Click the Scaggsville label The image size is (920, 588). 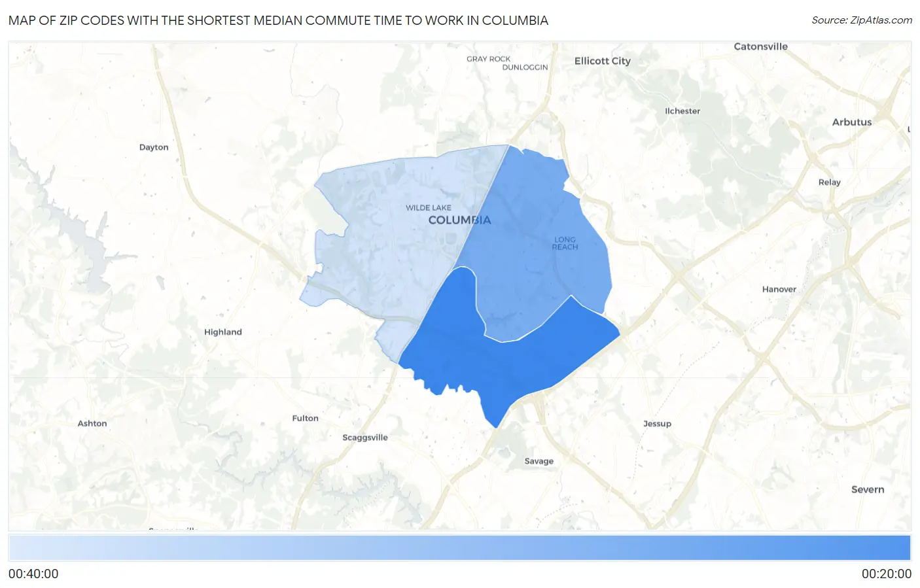tap(365, 438)
